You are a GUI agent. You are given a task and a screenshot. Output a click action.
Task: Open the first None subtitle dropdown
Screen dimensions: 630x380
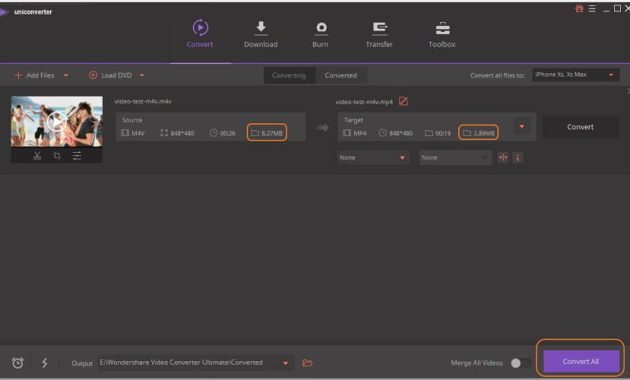(372, 158)
